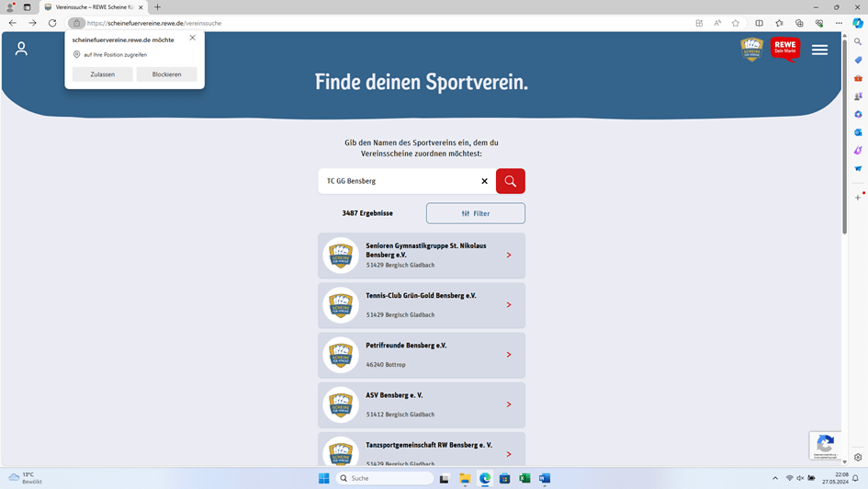Click into the club name search field
The image size is (868, 489).
coord(400,181)
